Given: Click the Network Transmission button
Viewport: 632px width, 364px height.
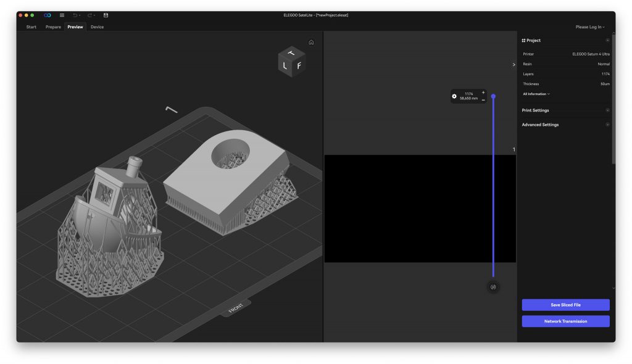Looking at the screenshot, I should (565, 321).
